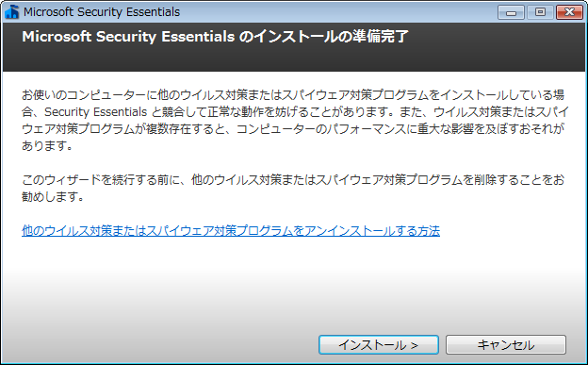Click the paragraph line beginning お使いのコンピューター
The height and width of the screenshot is (365, 588).
[293, 95]
